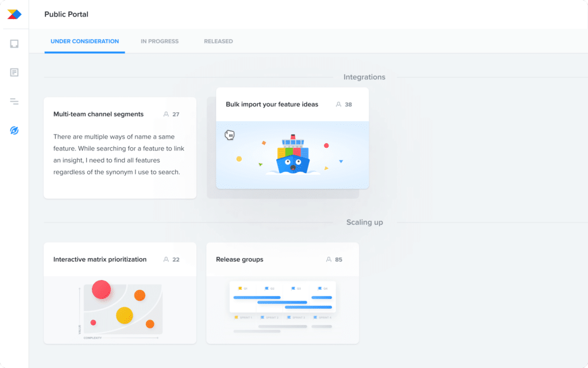Open the Release groups card title
588x368 pixels.
pos(239,259)
